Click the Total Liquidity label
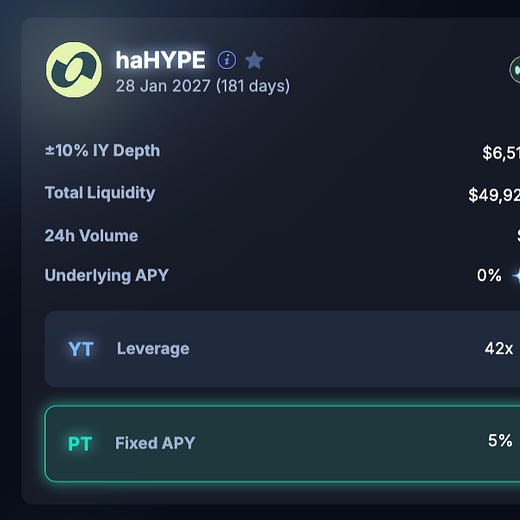 (100, 193)
